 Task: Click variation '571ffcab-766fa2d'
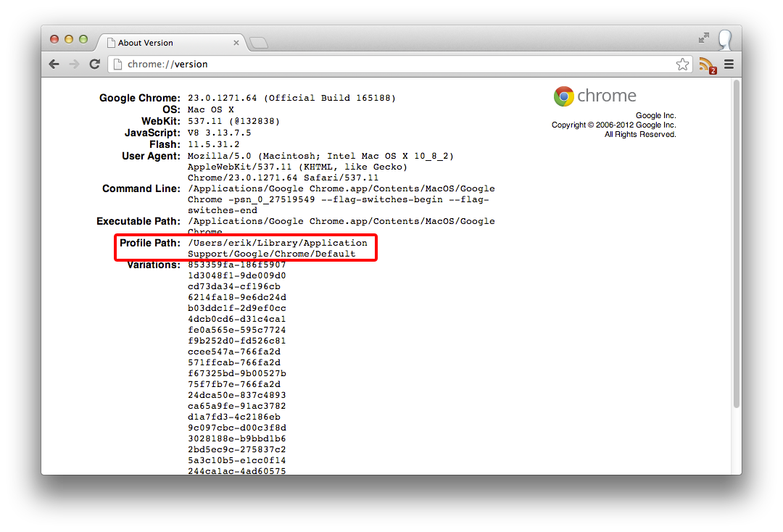(234, 363)
